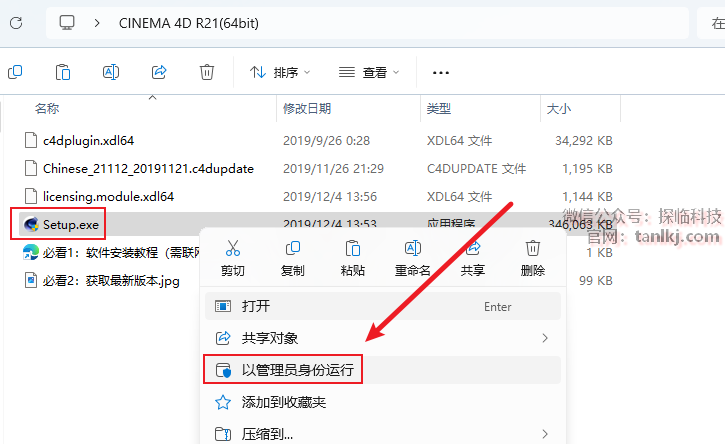This screenshot has height=444, width=725.
Task: Sort by 类型 column header
Action: 439,109
